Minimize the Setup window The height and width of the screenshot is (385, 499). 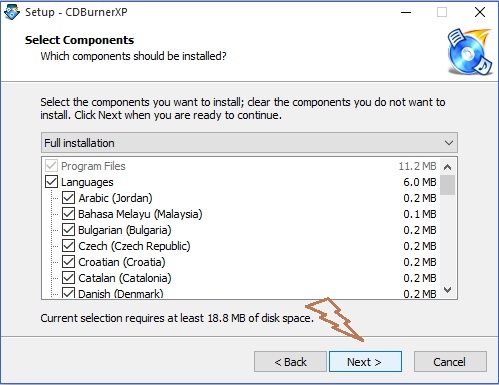[x=406, y=12]
